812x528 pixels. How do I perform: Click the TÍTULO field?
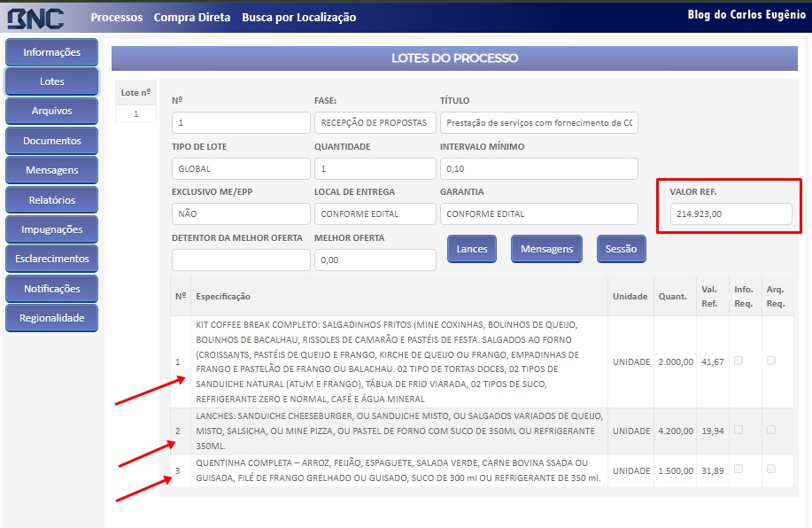(538, 123)
